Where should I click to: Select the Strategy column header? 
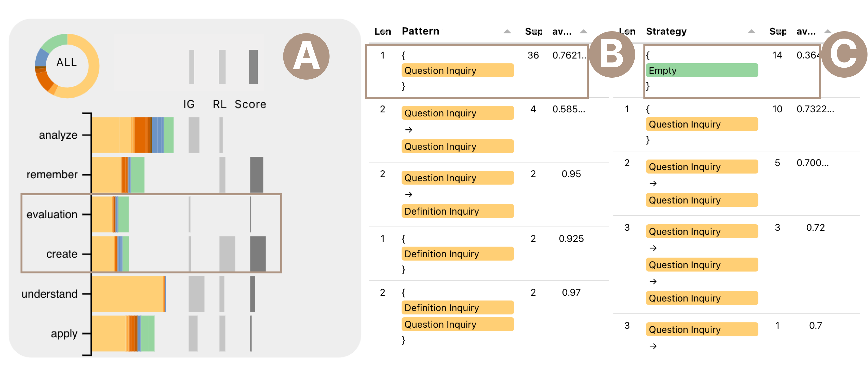click(x=666, y=32)
